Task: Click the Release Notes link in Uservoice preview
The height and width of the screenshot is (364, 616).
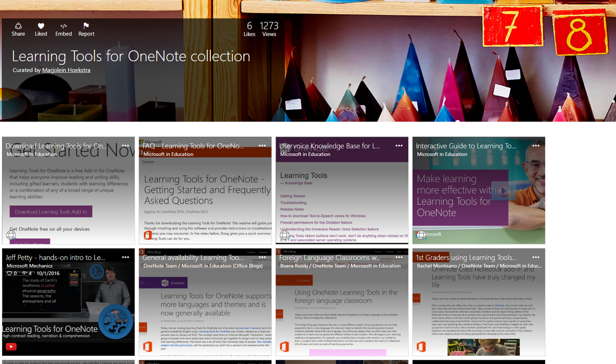Action: click(x=292, y=209)
